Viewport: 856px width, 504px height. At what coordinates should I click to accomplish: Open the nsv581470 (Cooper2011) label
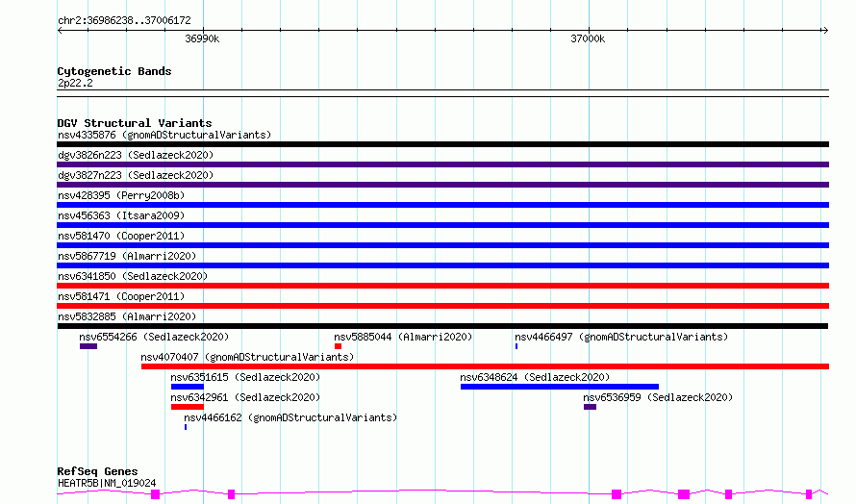121,236
